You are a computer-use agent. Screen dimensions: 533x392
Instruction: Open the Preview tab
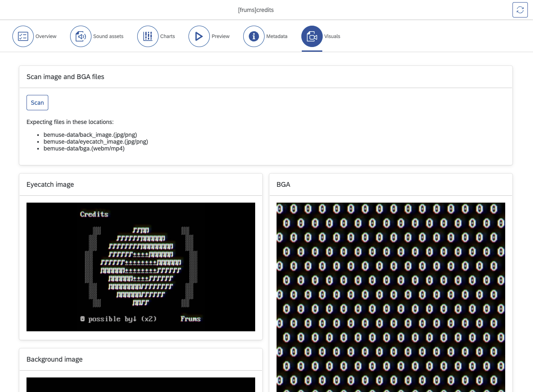[210, 36]
